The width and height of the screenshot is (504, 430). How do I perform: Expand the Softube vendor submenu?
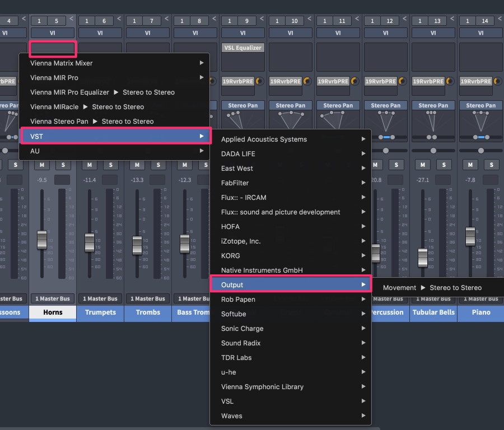(x=291, y=314)
